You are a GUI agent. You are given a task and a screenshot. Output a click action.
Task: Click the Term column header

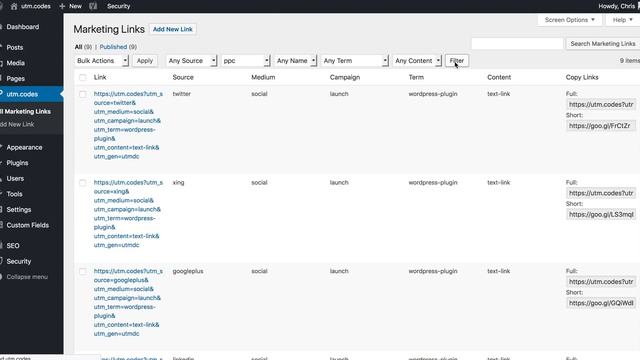416,77
